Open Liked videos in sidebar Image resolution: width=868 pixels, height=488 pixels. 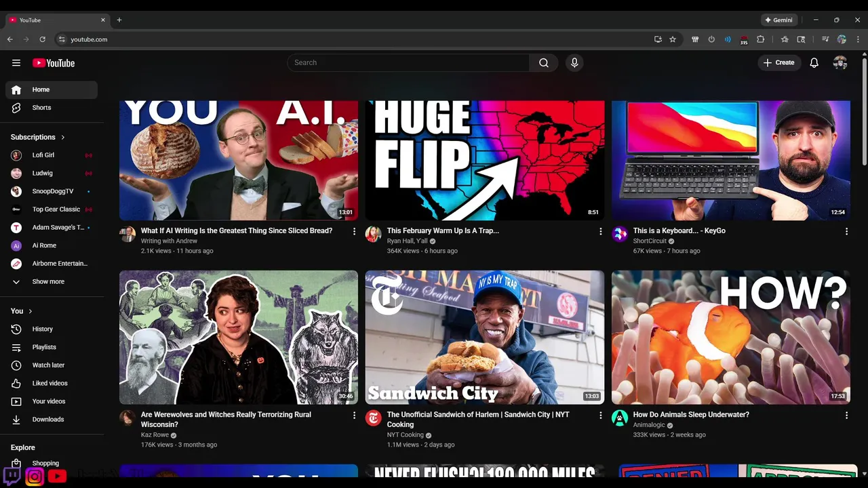tap(52, 384)
